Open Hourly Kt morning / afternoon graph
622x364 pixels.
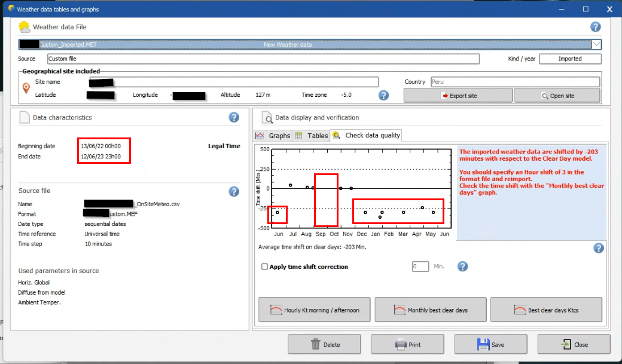(x=315, y=310)
